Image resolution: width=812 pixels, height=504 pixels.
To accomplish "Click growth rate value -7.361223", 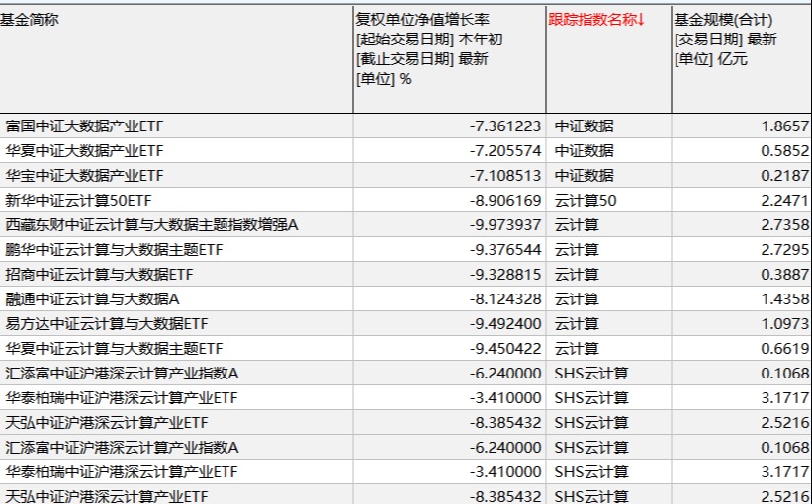I will (505, 126).
